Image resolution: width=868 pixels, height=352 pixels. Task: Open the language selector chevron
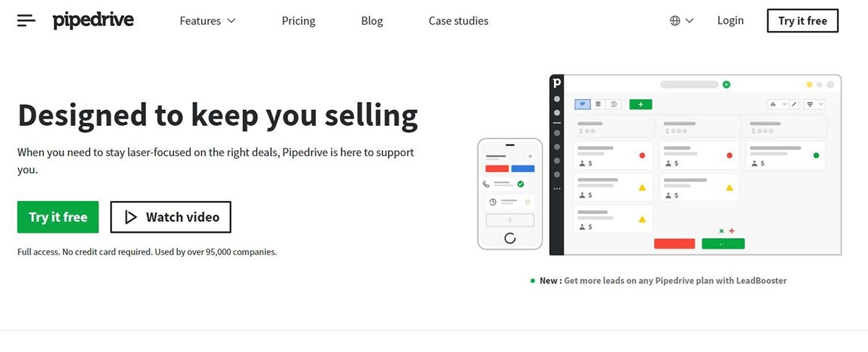(x=689, y=21)
